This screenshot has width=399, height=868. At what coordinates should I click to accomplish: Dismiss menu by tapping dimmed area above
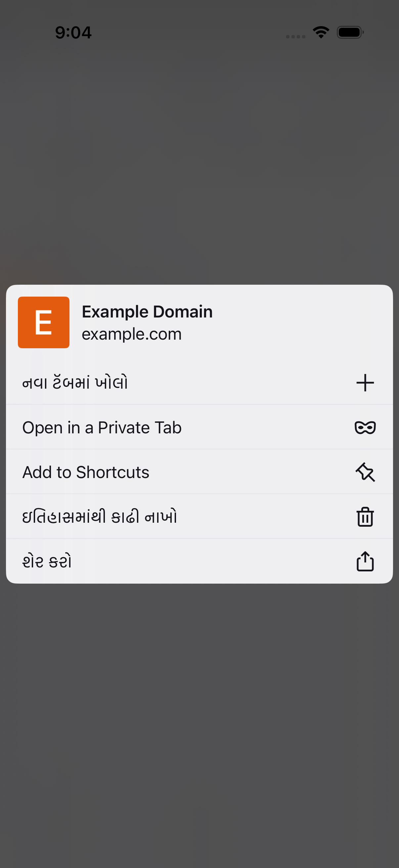point(199,162)
